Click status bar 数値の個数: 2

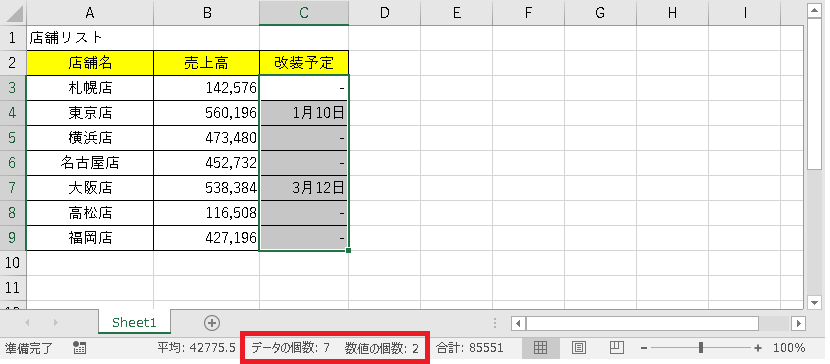[x=382, y=348]
